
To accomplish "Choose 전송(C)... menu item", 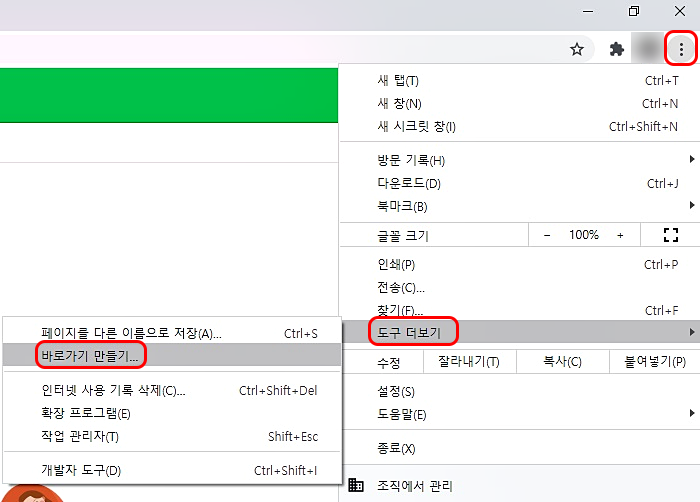I will point(519,288).
